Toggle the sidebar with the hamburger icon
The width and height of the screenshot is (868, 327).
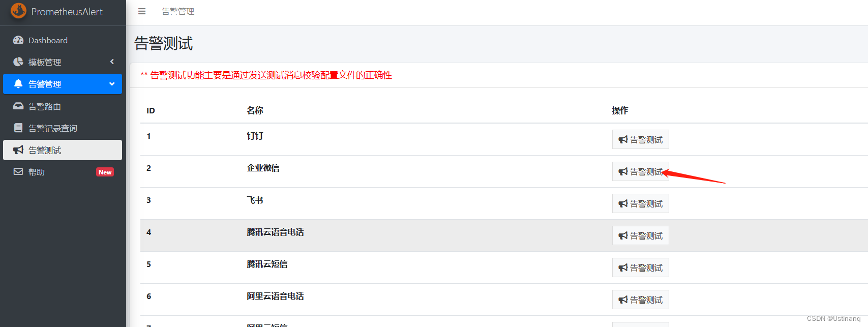click(141, 11)
